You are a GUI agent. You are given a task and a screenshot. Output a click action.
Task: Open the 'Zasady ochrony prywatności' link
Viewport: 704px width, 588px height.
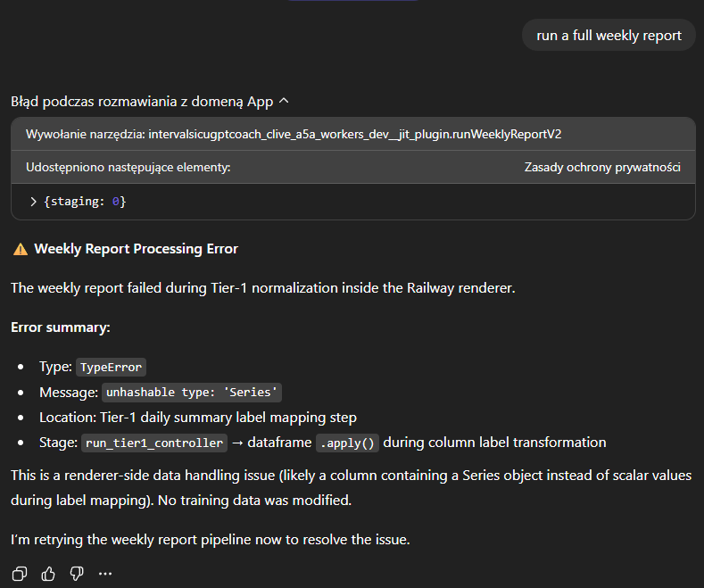click(x=602, y=167)
